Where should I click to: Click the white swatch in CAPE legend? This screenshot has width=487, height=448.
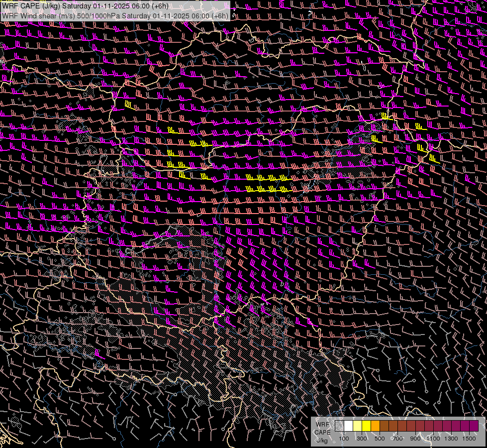click(x=348, y=426)
